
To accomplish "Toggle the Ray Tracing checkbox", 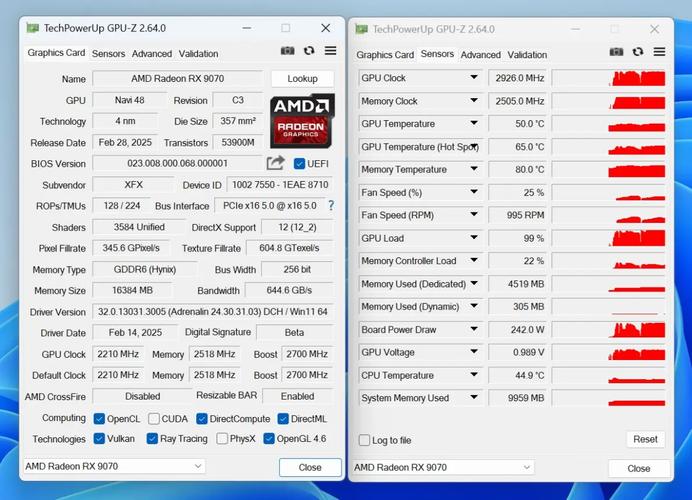I will pyautogui.click(x=152, y=438).
